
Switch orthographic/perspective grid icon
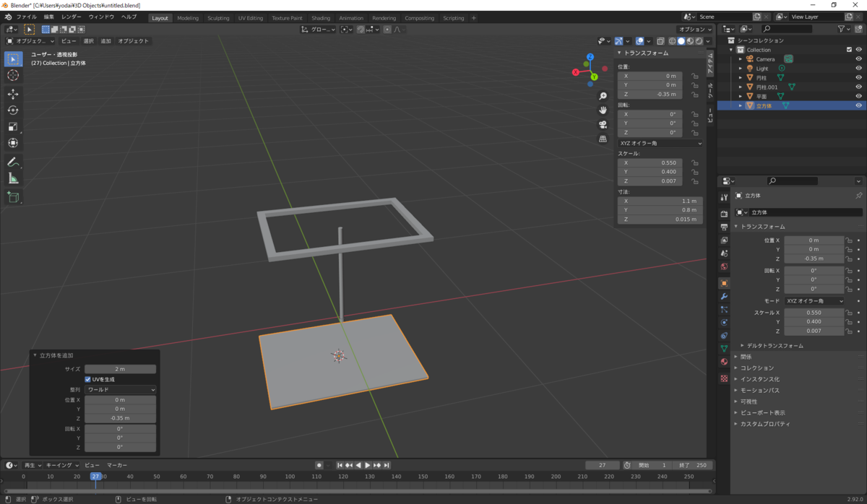pos(603,139)
